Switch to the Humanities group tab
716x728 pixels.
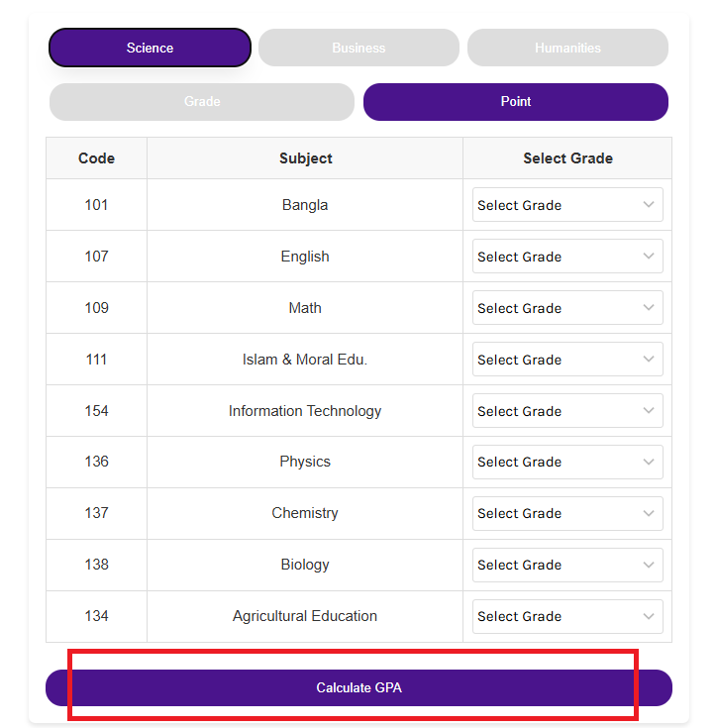pos(567,48)
